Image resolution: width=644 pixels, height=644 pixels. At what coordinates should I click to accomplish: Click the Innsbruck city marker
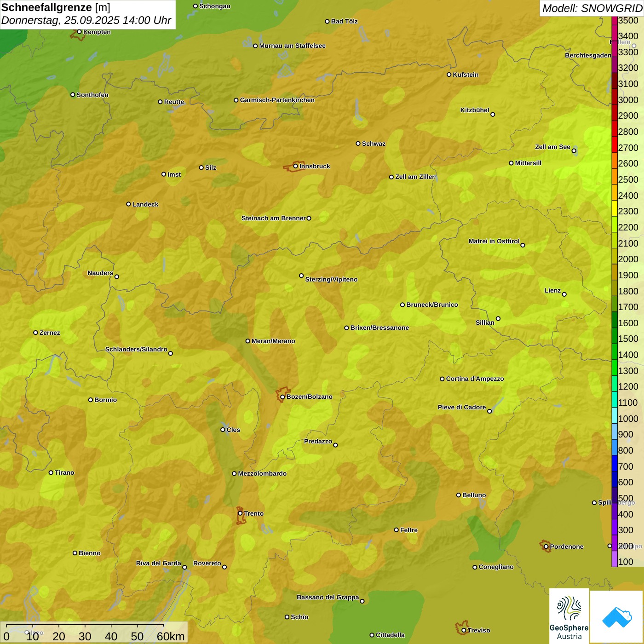(x=296, y=166)
